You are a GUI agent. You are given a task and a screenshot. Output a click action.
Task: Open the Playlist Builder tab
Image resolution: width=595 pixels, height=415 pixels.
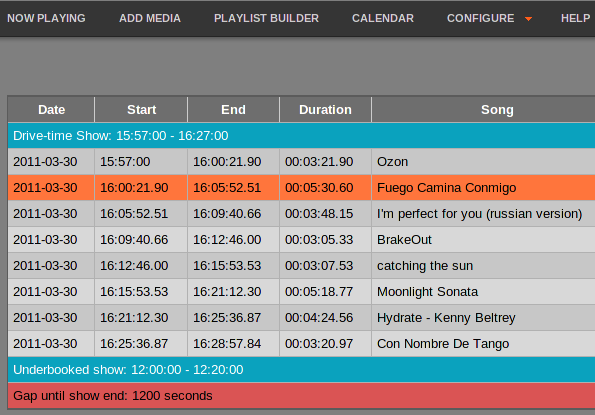266,18
